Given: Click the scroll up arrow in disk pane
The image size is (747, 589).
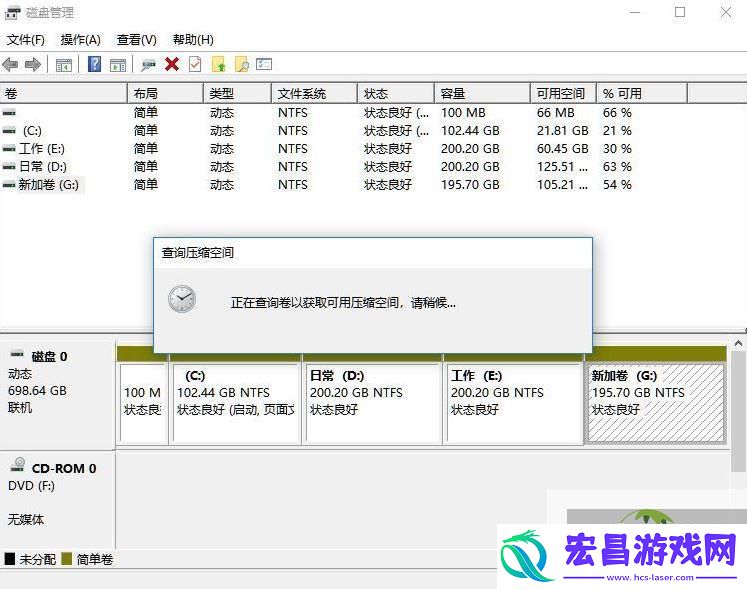Looking at the screenshot, I should 738,343.
